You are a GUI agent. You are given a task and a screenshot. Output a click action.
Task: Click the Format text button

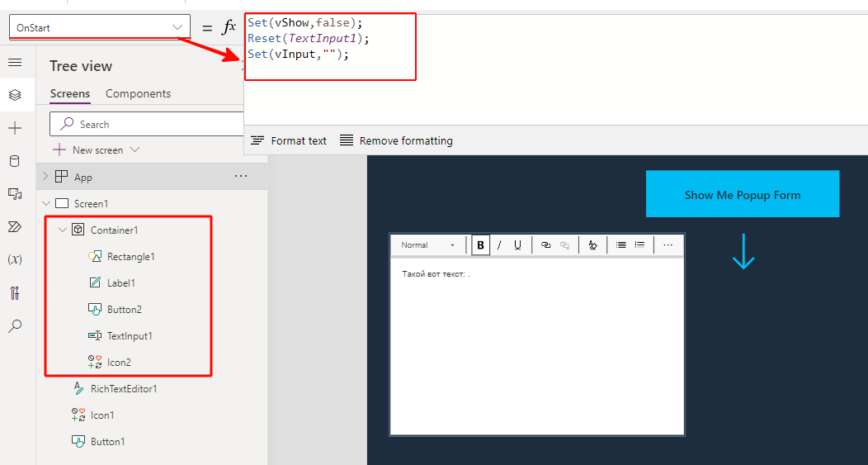tap(289, 141)
